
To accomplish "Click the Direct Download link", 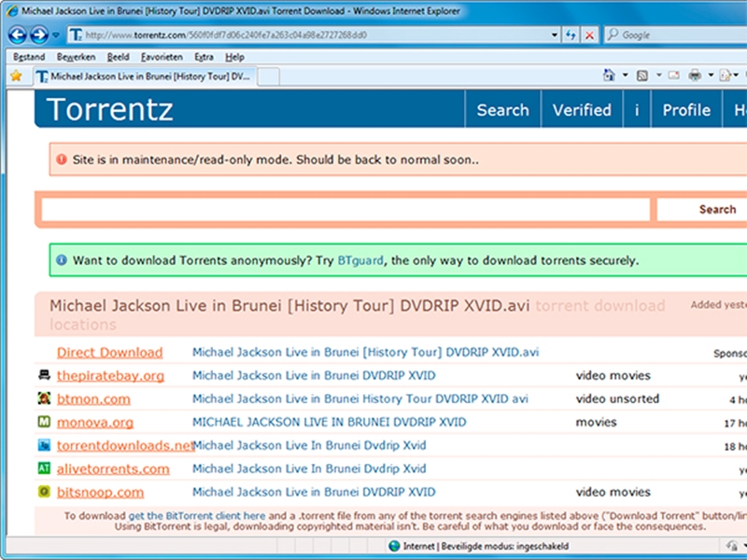I will coord(109,353).
